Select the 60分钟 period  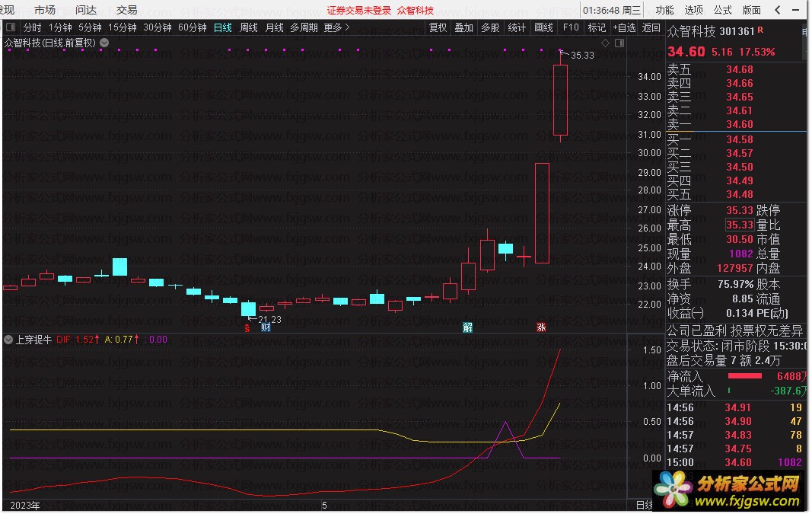coord(193,27)
